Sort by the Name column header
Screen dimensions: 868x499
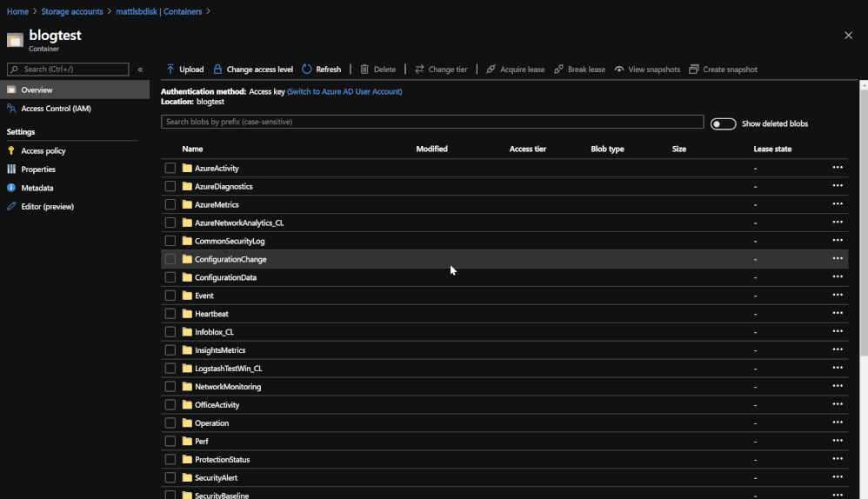[x=192, y=149]
